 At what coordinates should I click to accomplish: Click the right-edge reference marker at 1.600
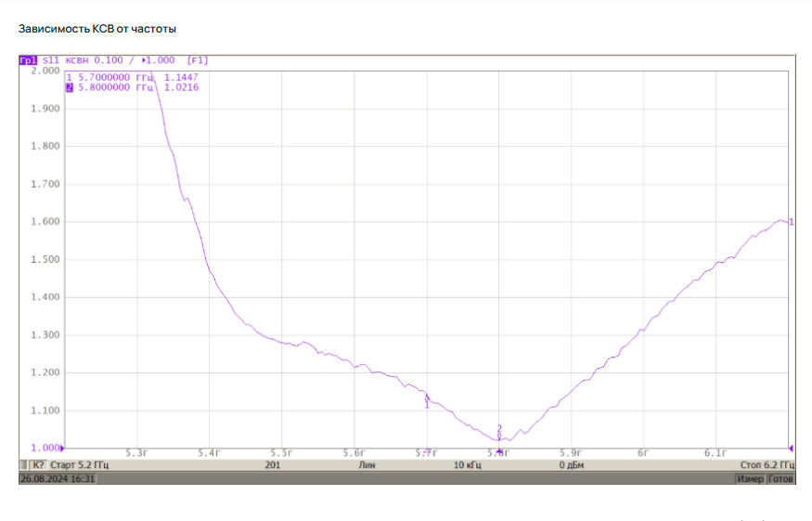[x=790, y=222]
